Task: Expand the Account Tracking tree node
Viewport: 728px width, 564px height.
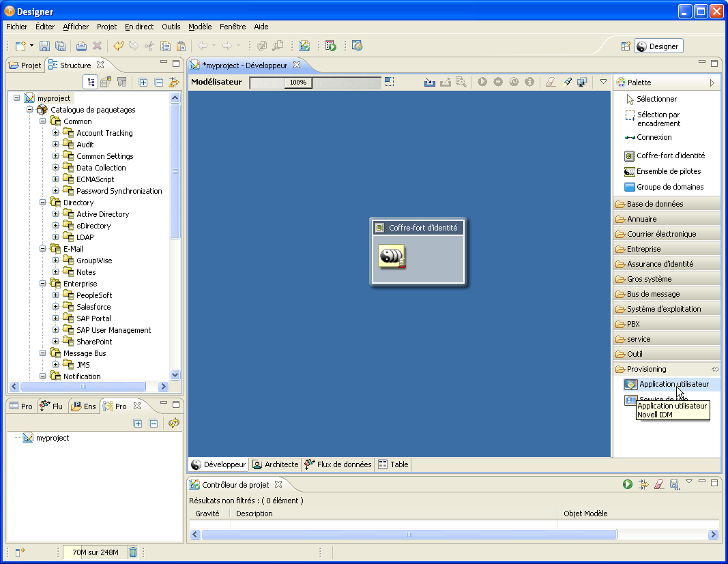Action: [56, 133]
